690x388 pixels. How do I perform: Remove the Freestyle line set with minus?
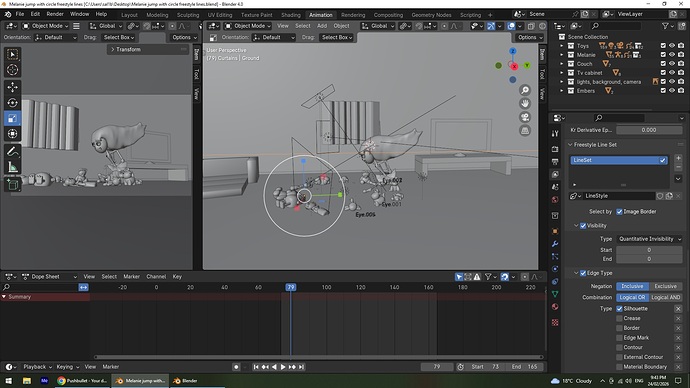[x=678, y=167]
